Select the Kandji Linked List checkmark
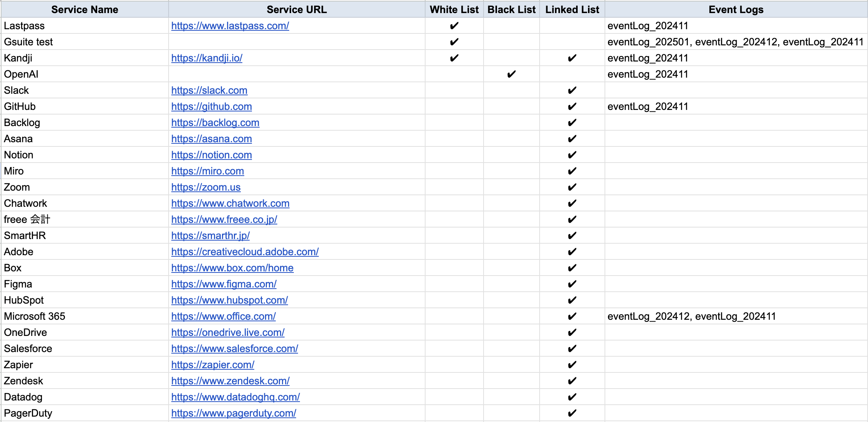Screen dimensions: 868x422 pos(572,58)
